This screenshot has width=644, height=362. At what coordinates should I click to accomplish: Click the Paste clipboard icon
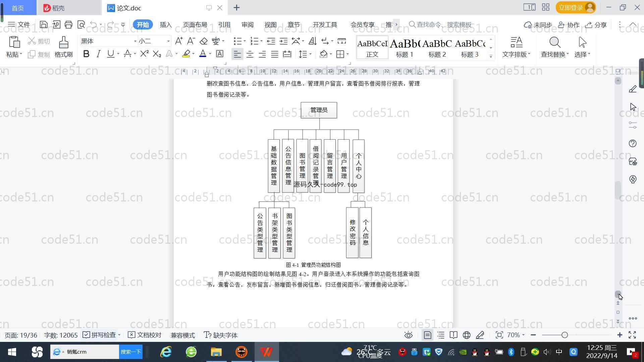(x=14, y=43)
